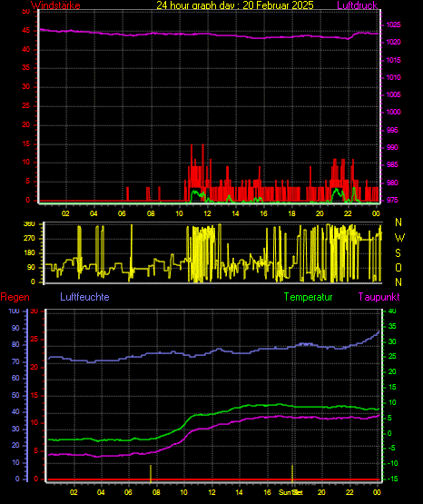Click the Regen legend label
The height and width of the screenshot is (504, 423).
tap(15, 297)
